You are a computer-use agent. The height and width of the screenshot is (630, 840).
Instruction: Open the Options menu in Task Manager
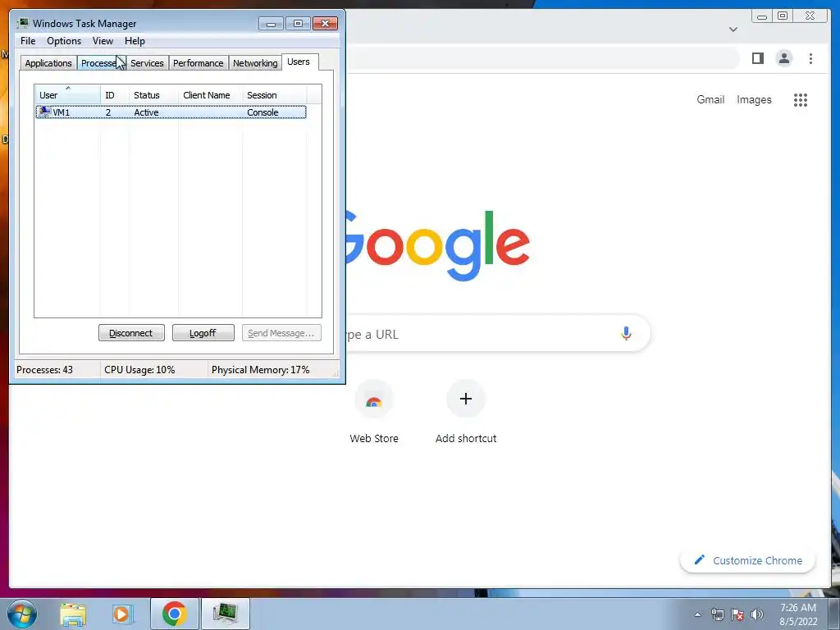[64, 41]
